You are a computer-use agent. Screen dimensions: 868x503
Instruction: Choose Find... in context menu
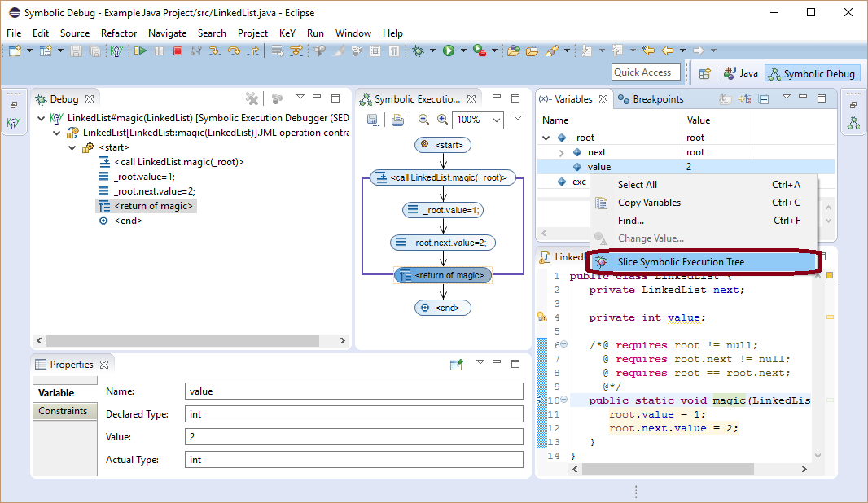704,221
